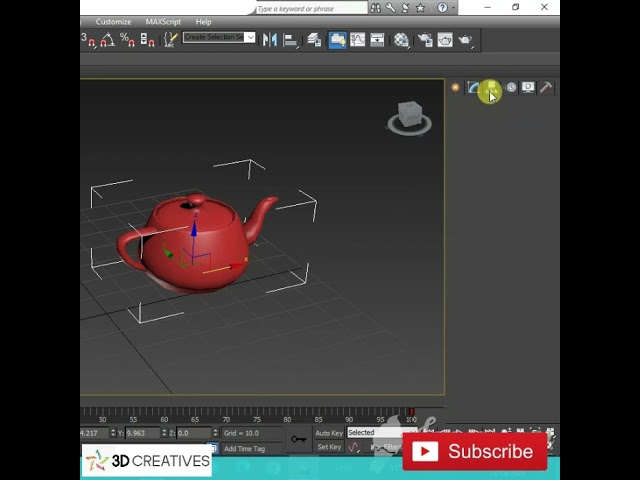This screenshot has width=640, height=480.
Task: Adjust the Z coordinate spinner arrows
Action: point(216,433)
